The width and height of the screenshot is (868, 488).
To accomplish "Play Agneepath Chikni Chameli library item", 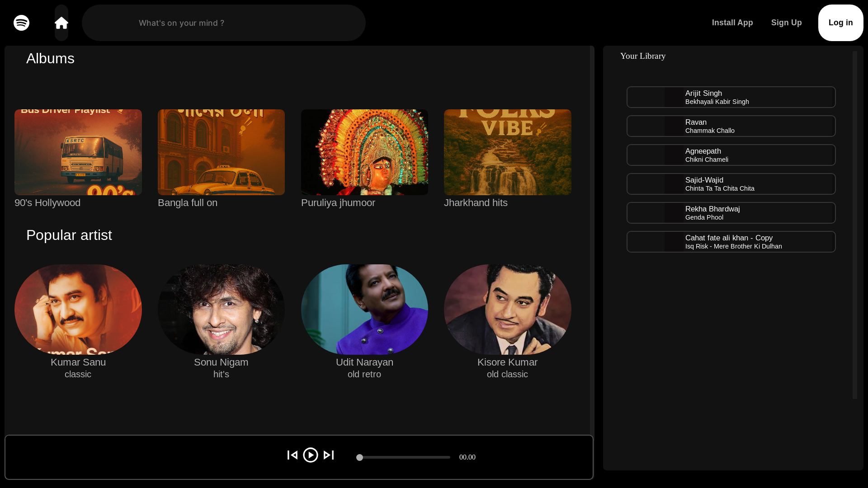I will (x=731, y=155).
